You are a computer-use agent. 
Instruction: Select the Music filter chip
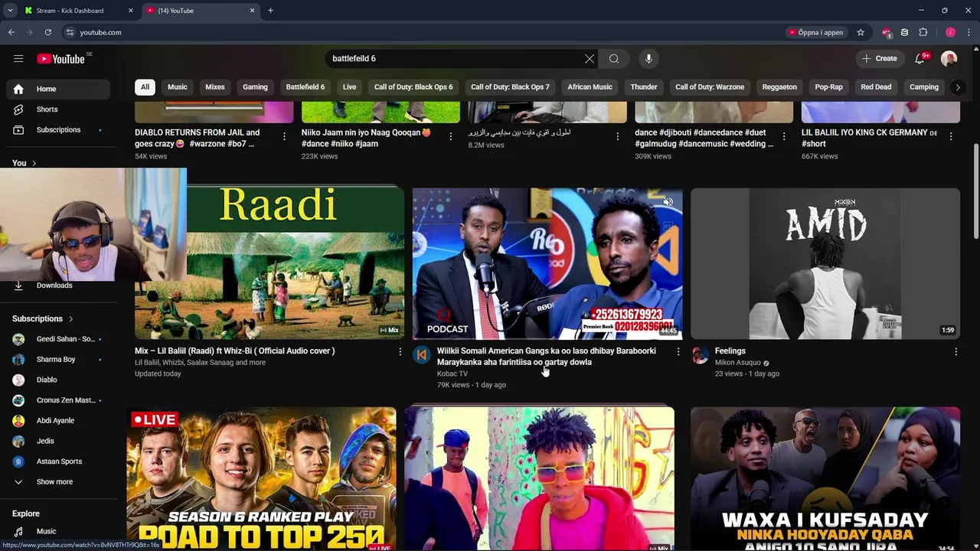(177, 87)
